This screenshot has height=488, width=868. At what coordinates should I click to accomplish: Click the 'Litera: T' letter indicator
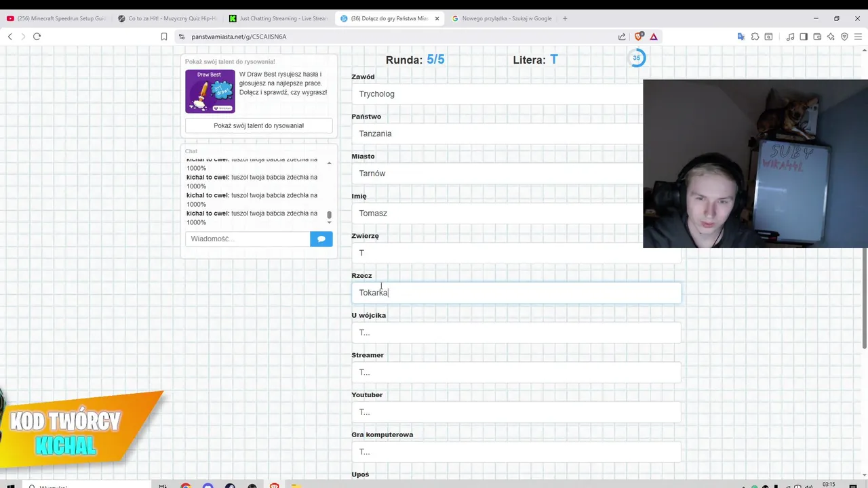click(535, 60)
